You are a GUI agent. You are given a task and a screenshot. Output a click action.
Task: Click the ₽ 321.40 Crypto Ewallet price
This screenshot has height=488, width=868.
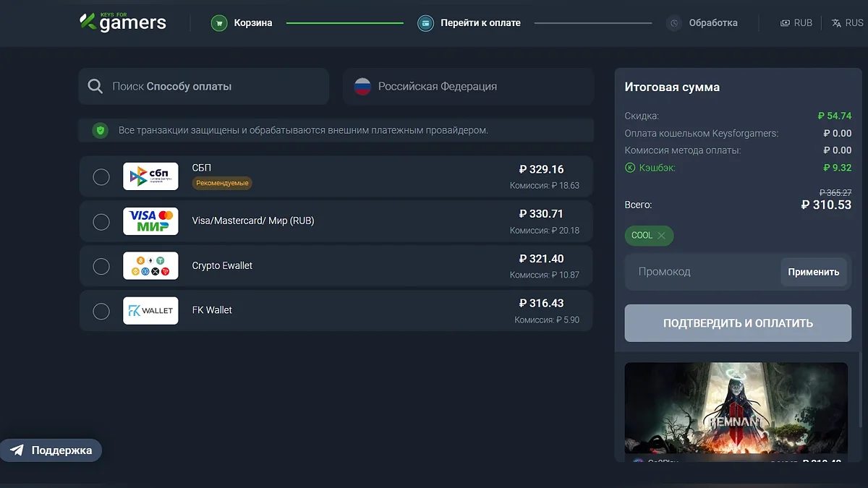(x=541, y=260)
